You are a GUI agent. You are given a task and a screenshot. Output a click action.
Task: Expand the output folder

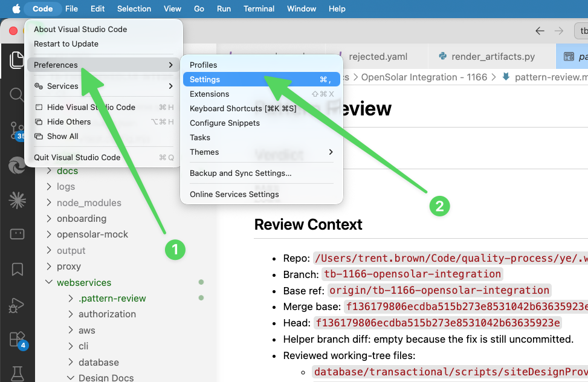(49, 250)
